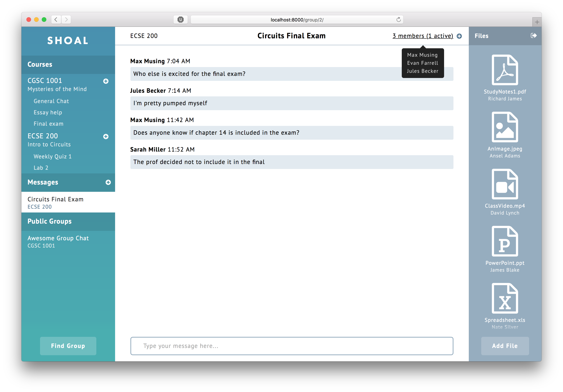The width and height of the screenshot is (563, 392).
Task: Click the plus icon next to ECSE 200
Action: pos(106,136)
